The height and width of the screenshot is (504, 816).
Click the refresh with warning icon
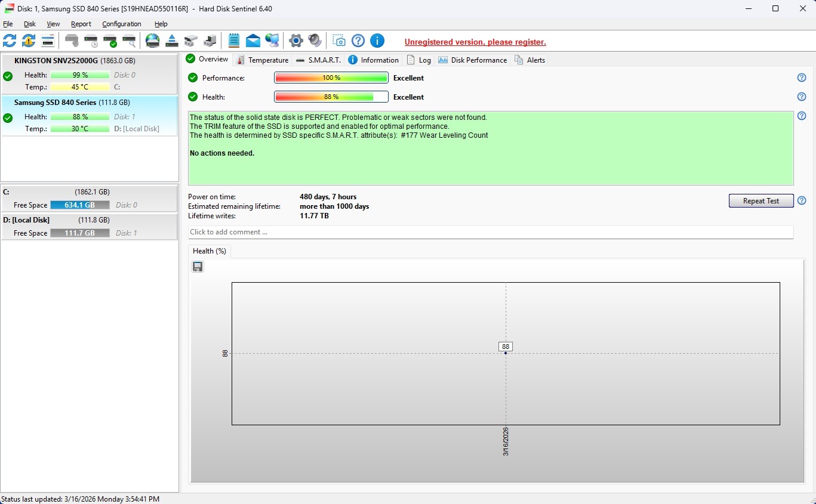tap(29, 41)
